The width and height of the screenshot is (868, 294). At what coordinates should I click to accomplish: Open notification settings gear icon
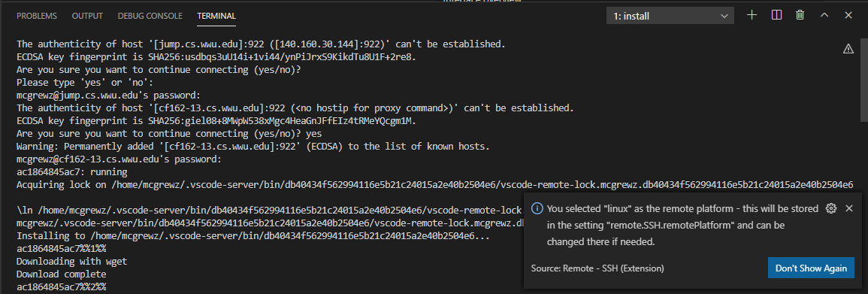(830, 208)
